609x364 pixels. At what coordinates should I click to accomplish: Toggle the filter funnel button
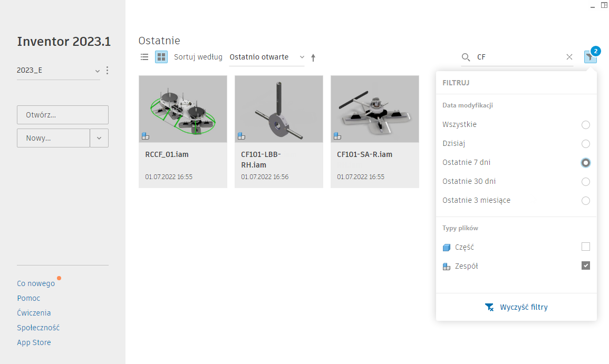click(x=590, y=57)
